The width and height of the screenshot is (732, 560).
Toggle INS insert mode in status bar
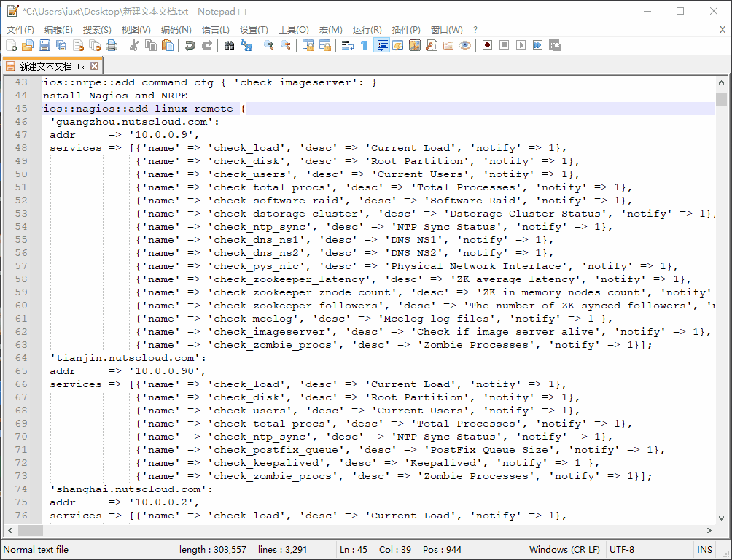(x=704, y=549)
